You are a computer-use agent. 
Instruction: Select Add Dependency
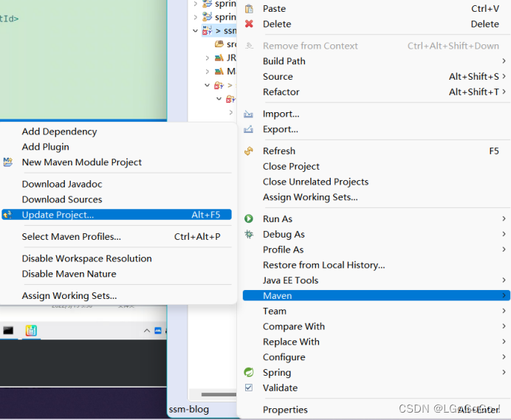click(x=117, y=131)
